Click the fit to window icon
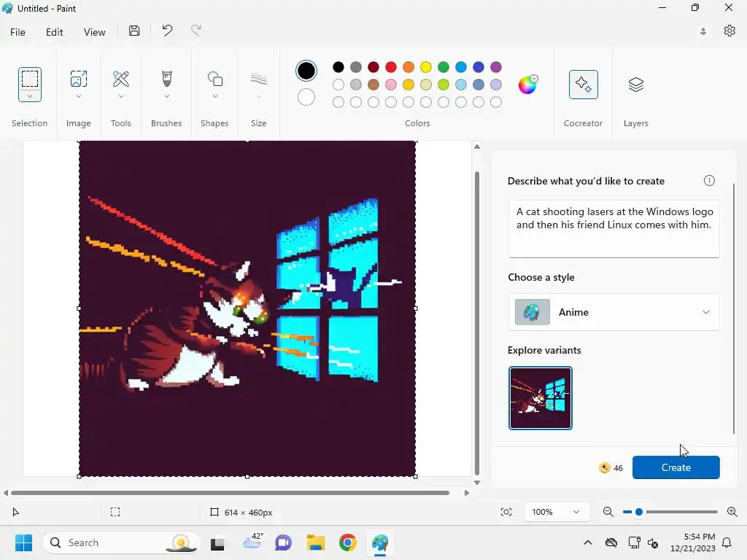 (x=506, y=512)
